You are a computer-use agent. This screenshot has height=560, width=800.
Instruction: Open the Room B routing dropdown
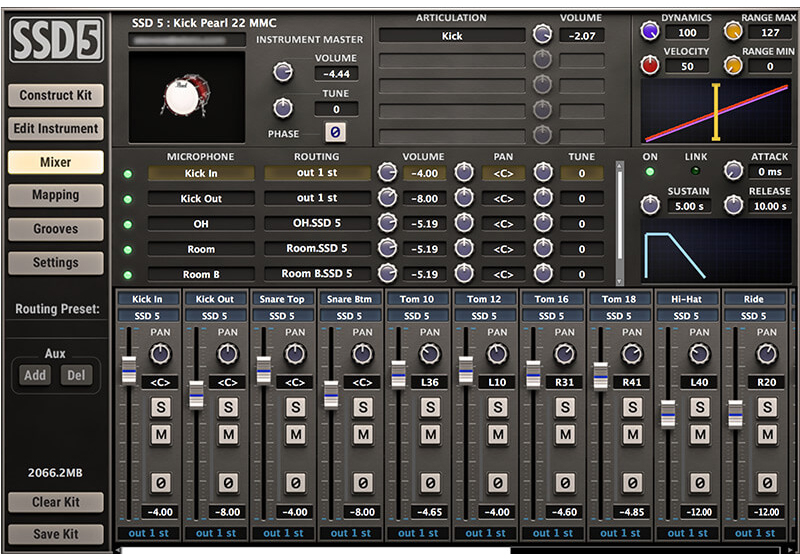tap(317, 273)
